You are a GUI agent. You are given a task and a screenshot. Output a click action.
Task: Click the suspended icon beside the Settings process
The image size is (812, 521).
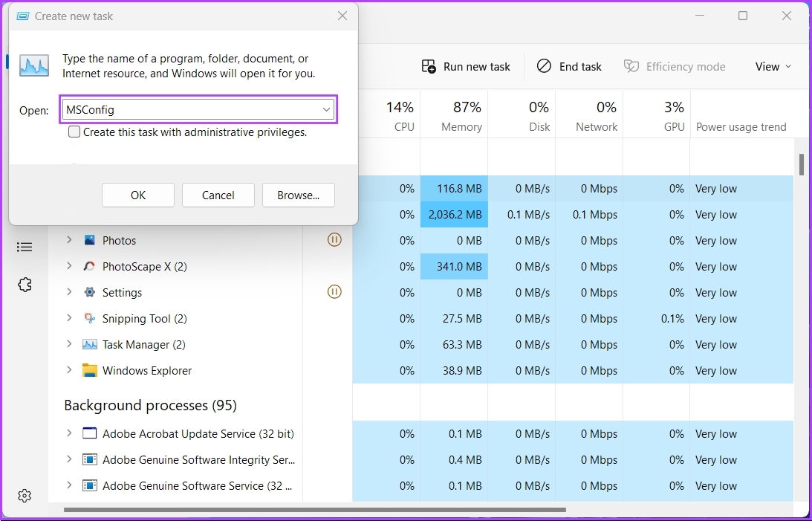334,291
